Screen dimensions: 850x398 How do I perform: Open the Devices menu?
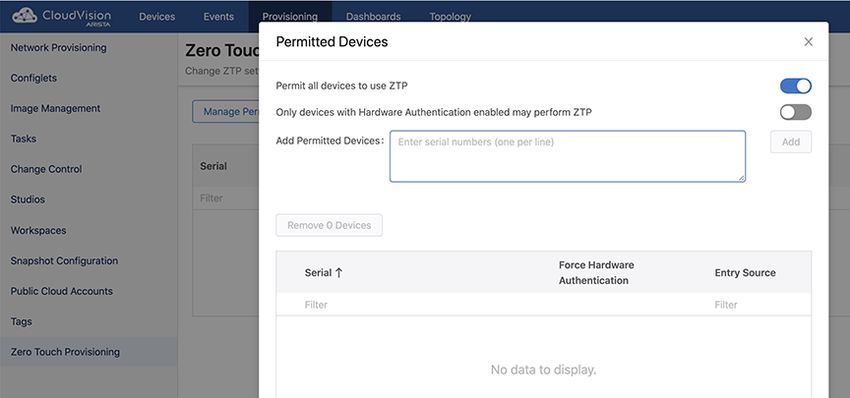157,16
